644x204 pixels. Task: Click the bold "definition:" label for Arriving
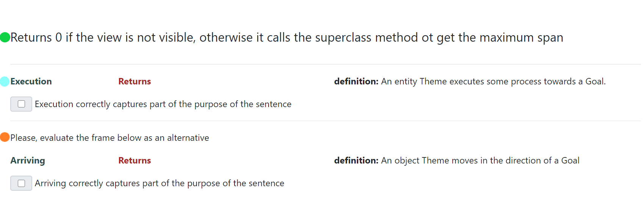pos(356,160)
